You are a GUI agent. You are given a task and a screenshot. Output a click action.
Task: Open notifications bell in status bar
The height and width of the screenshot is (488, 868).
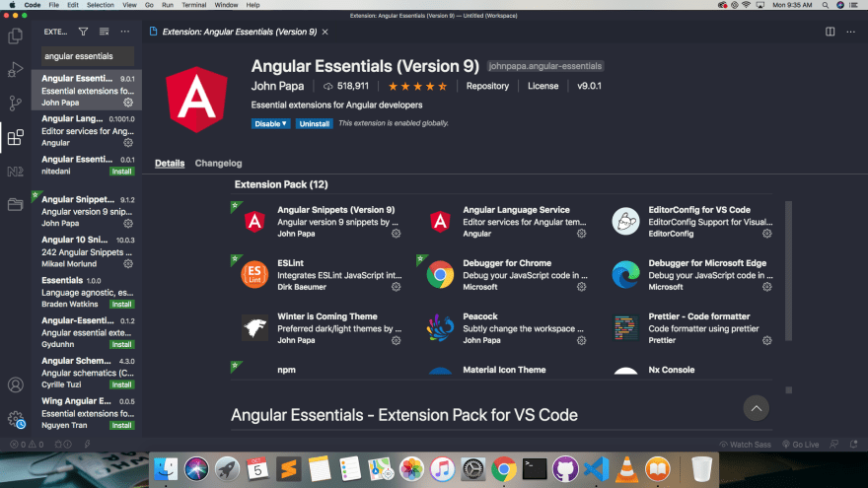(853, 445)
